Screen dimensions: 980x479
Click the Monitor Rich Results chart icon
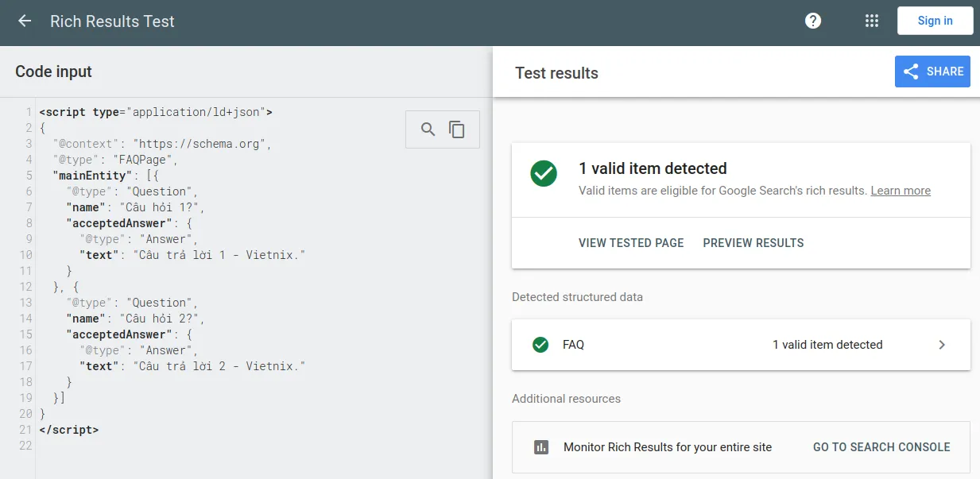[x=541, y=447]
